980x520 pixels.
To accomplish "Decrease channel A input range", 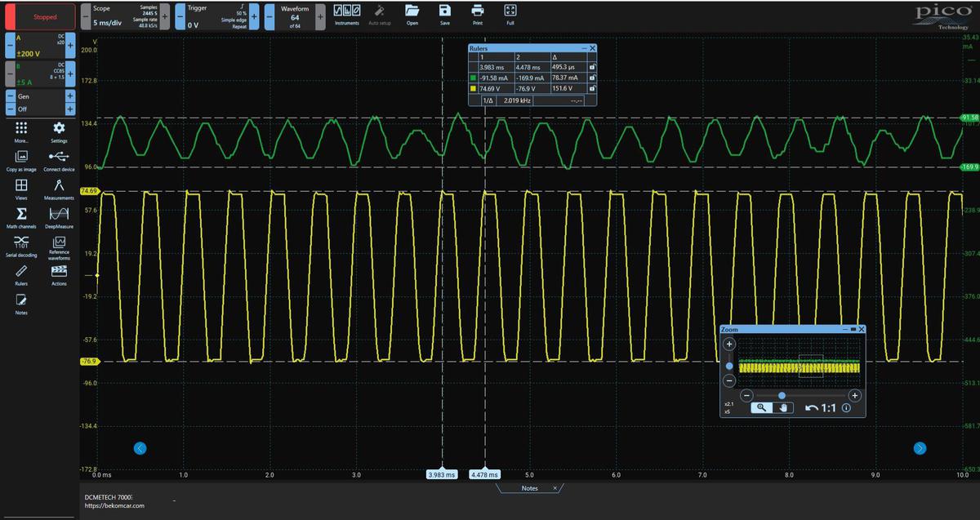I will click(x=9, y=47).
